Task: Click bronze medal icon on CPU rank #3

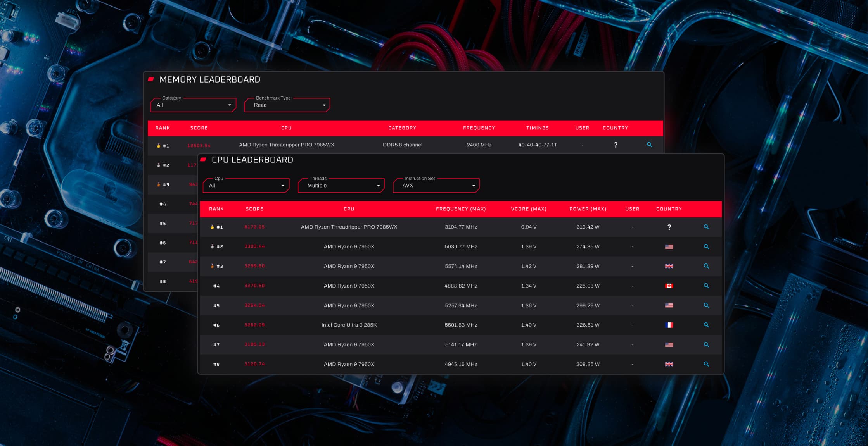Action: point(212,266)
